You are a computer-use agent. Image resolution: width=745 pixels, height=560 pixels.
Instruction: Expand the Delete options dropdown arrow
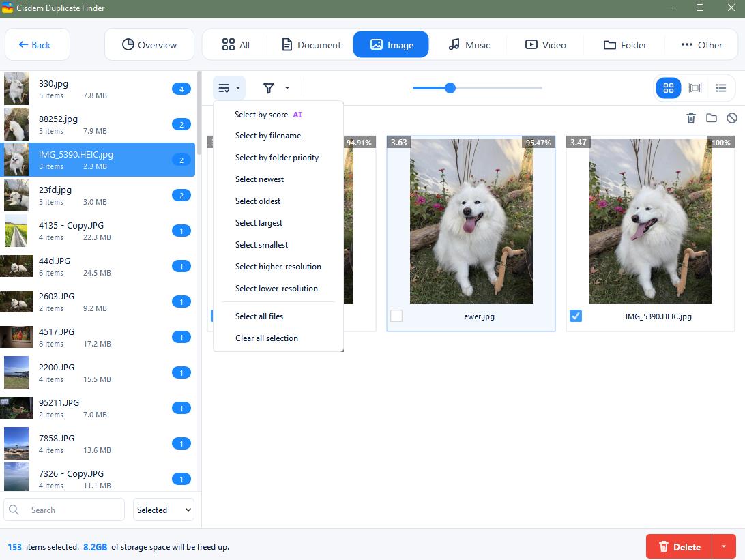pyautogui.click(x=724, y=547)
